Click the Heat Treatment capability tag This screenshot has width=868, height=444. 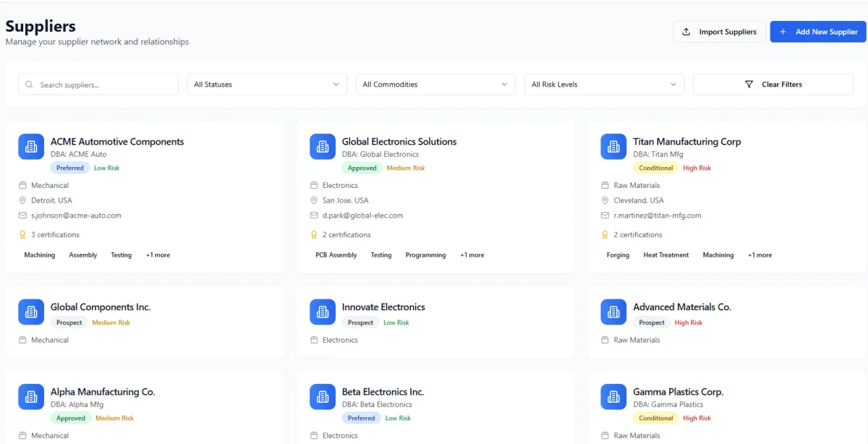(x=666, y=255)
